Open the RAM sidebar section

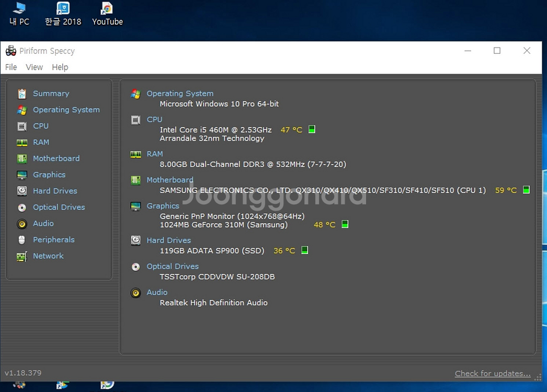pyautogui.click(x=41, y=142)
